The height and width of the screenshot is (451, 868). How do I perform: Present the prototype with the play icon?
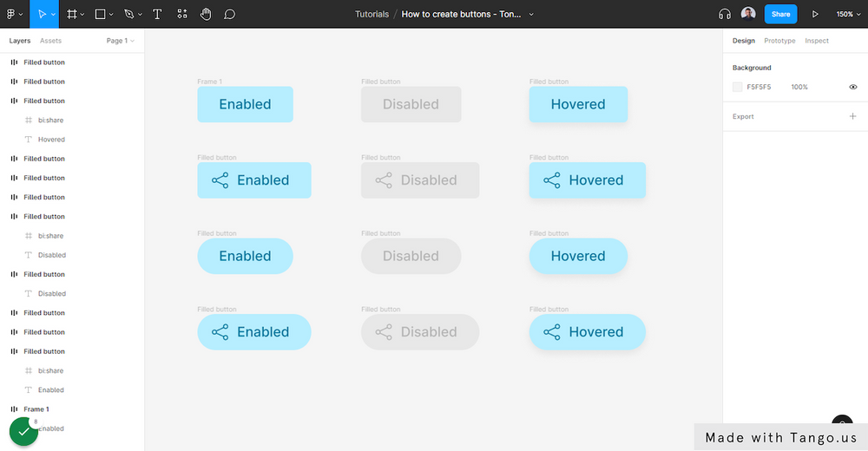pyautogui.click(x=815, y=15)
